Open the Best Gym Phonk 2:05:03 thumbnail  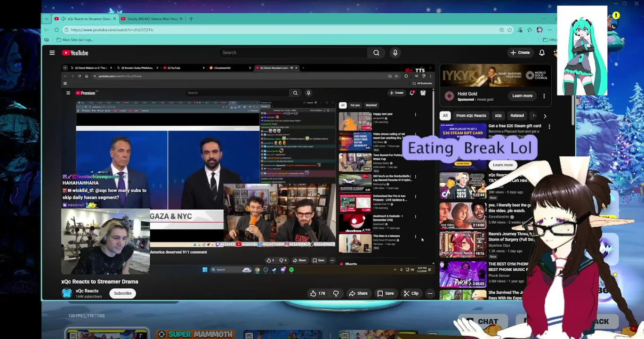click(x=463, y=274)
